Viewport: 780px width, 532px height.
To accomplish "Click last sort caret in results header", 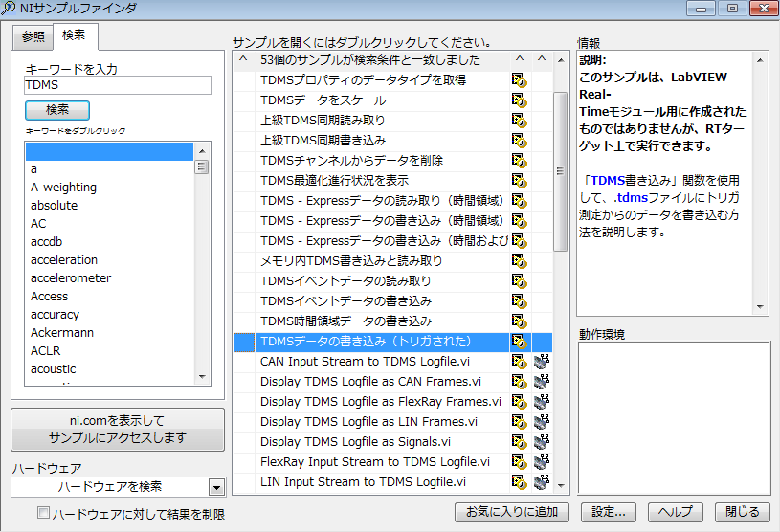I will click(542, 59).
